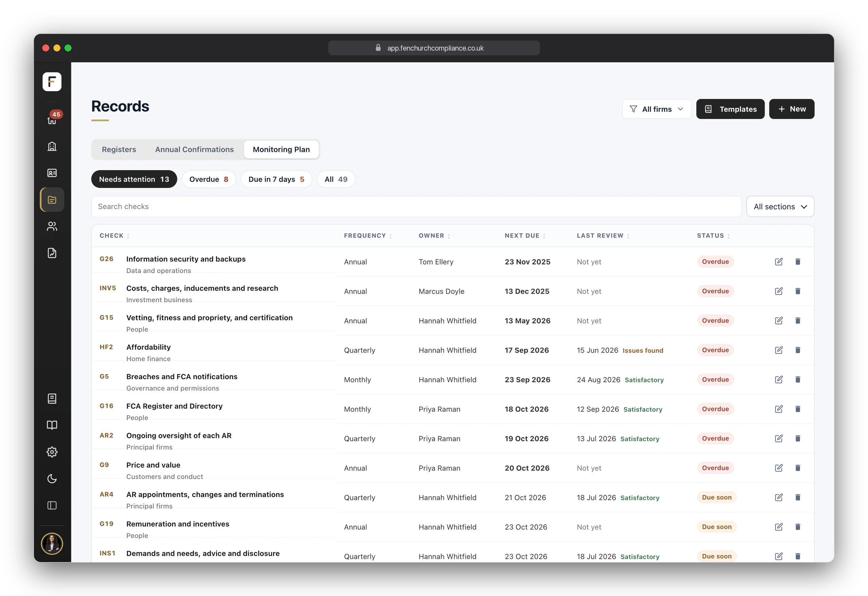Select the Needs attention 13 filter

[134, 179]
